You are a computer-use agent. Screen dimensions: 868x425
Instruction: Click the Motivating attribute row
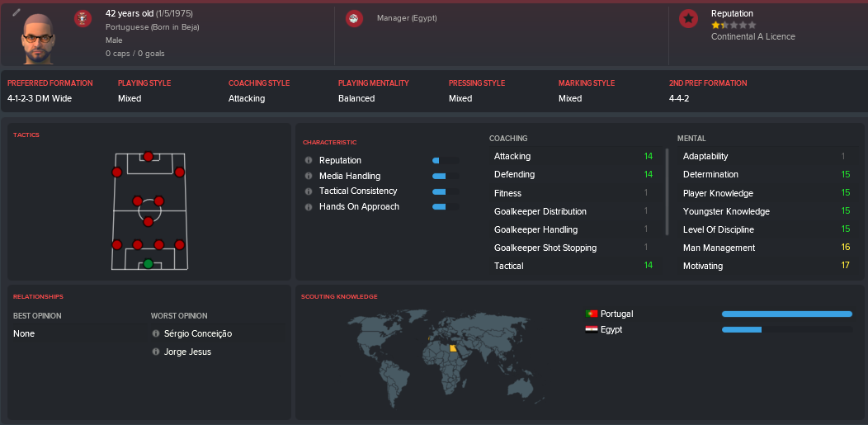coord(767,267)
